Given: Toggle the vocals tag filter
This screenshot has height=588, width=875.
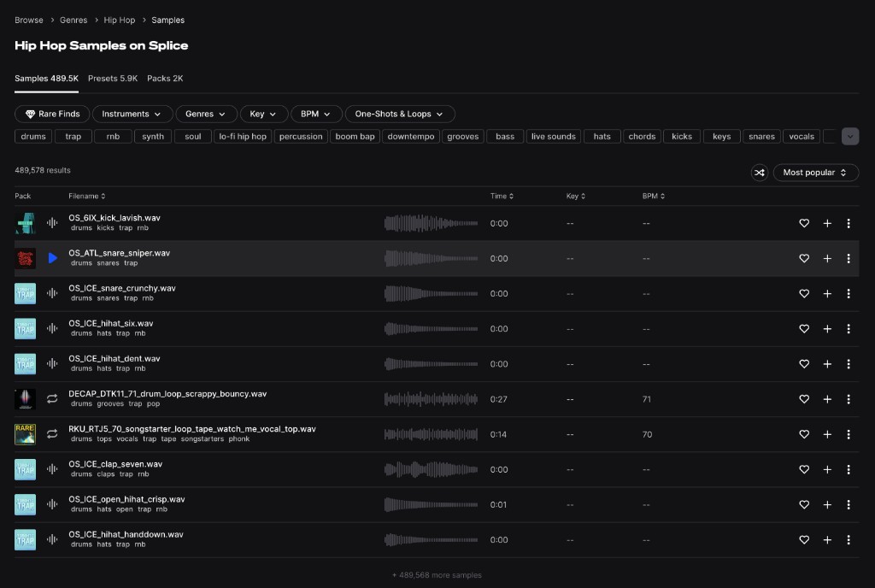Looking at the screenshot, I should (802, 136).
